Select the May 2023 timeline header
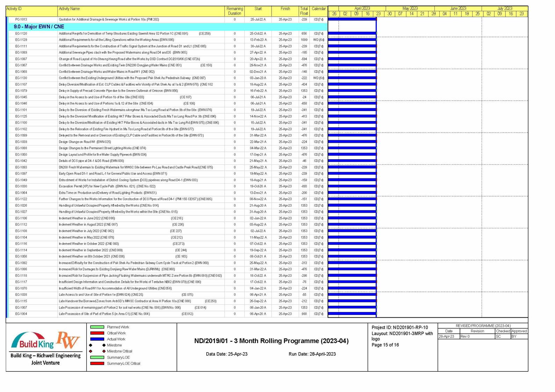Screen dimensions: 555x392 (410, 8)
